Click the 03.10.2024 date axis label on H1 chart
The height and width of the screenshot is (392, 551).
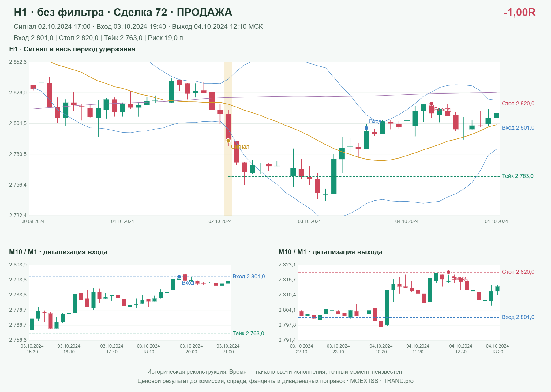[309, 221]
